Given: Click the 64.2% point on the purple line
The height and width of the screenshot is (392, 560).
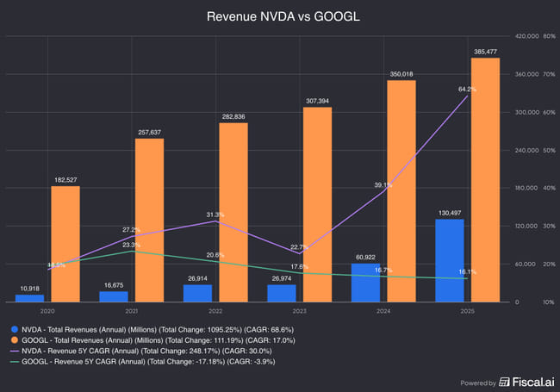Looking at the screenshot, I should click(467, 96).
